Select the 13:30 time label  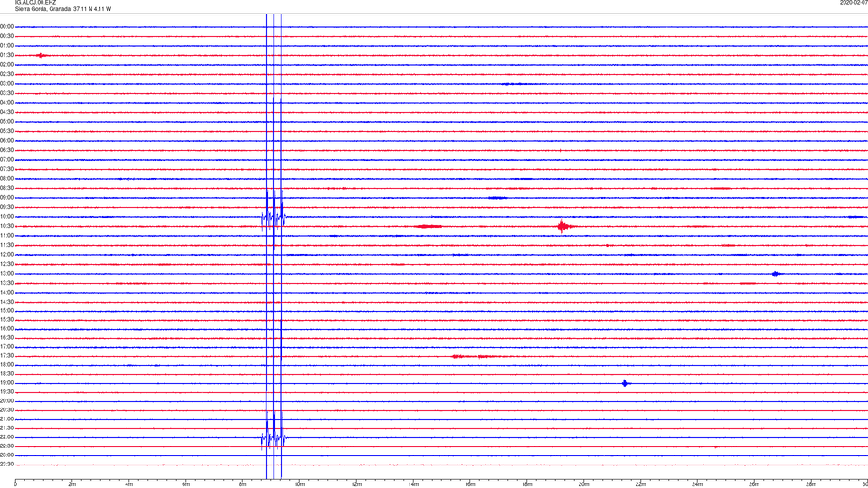(x=6, y=283)
